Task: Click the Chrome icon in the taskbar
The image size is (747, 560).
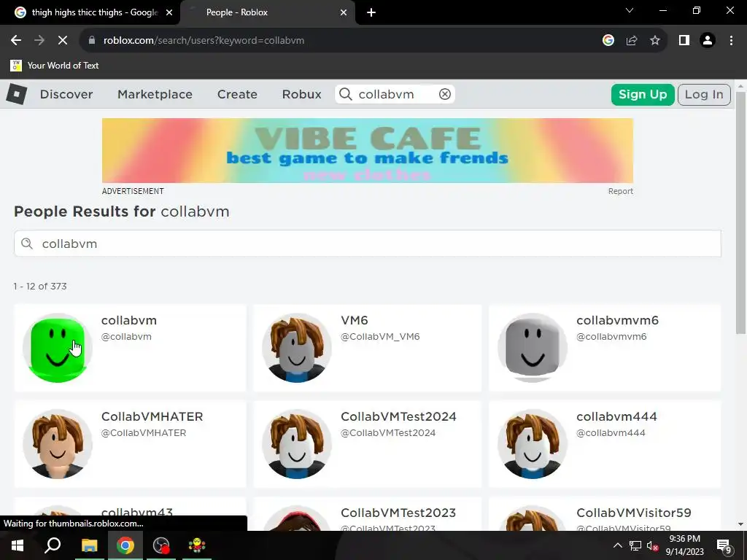Action: pyautogui.click(x=125, y=545)
